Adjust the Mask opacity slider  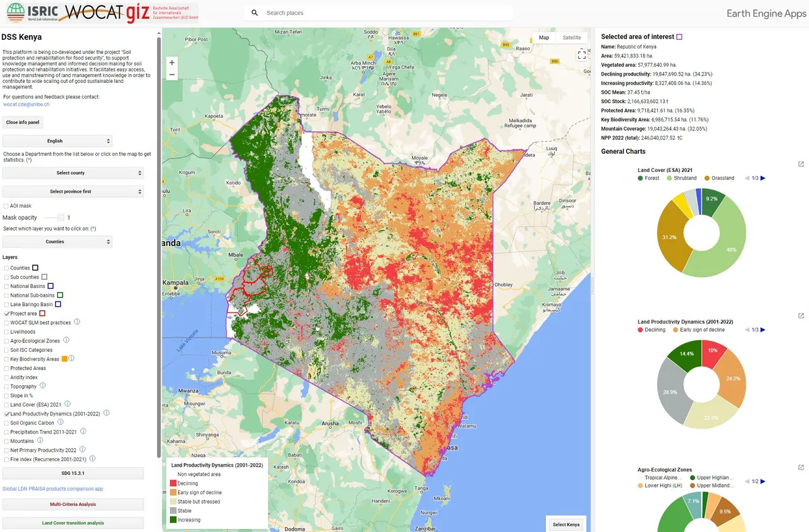point(61,218)
